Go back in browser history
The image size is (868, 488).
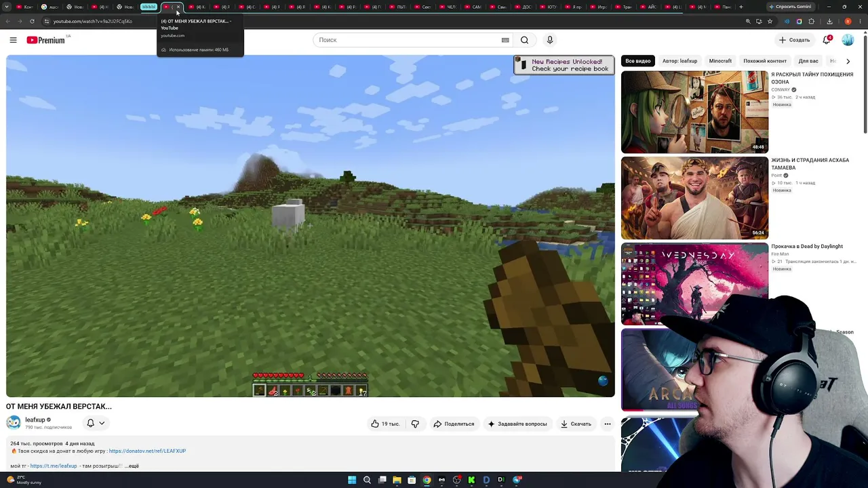[x=7, y=21]
